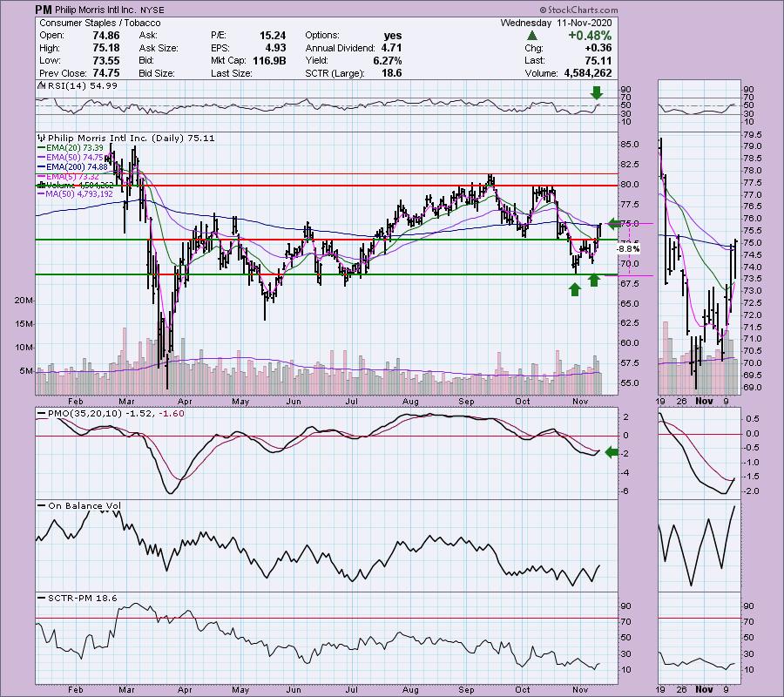The width and height of the screenshot is (784, 697).
Task: Select the High value 75.18
Action: (x=106, y=48)
